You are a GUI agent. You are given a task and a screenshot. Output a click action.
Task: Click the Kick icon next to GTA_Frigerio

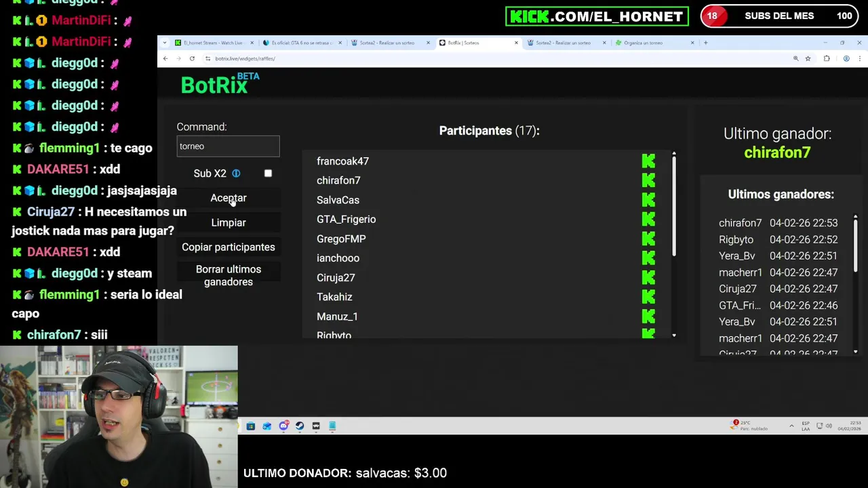click(648, 220)
